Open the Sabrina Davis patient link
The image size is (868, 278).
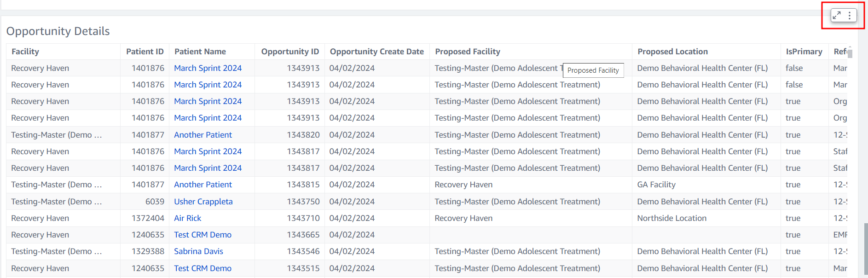coord(198,251)
